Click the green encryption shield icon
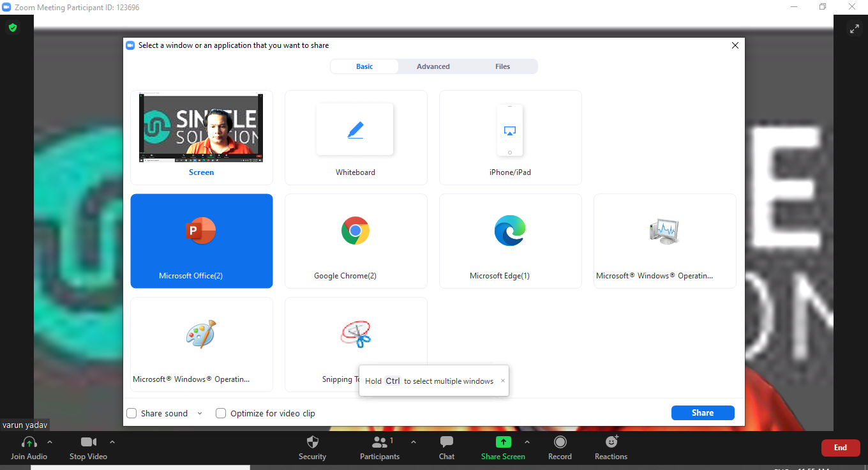 pyautogui.click(x=12, y=28)
